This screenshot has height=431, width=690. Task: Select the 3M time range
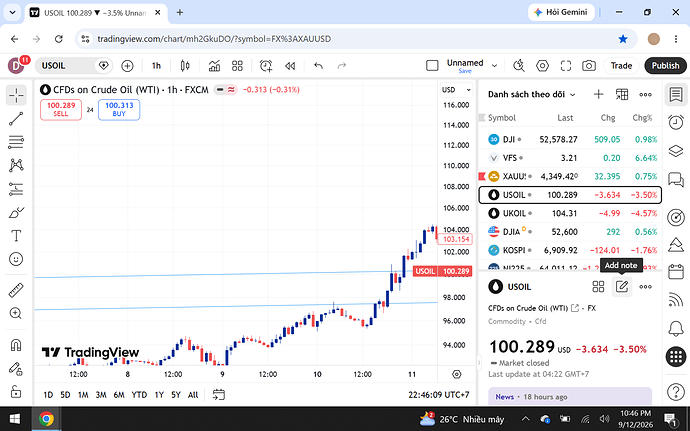(101, 395)
